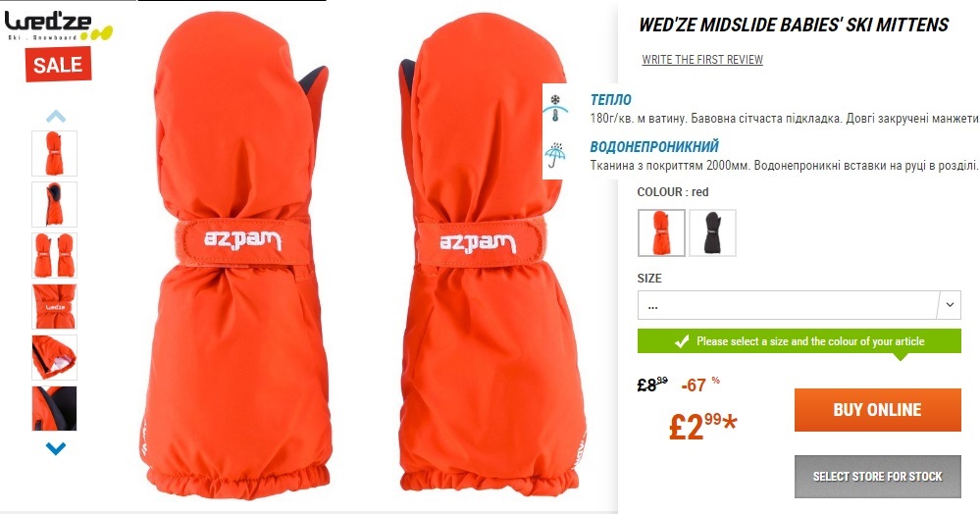
Task: Show next thumbnails with down chevron
Action: 56,448
